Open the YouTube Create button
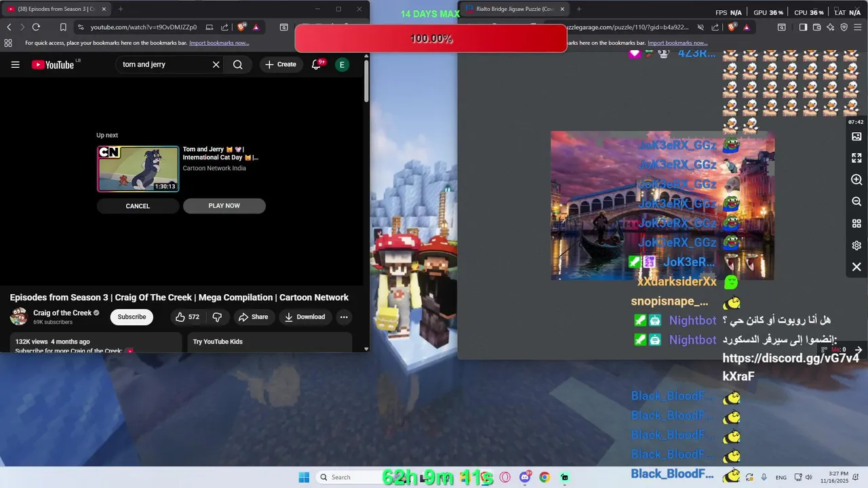The image size is (868, 488). pos(281,64)
